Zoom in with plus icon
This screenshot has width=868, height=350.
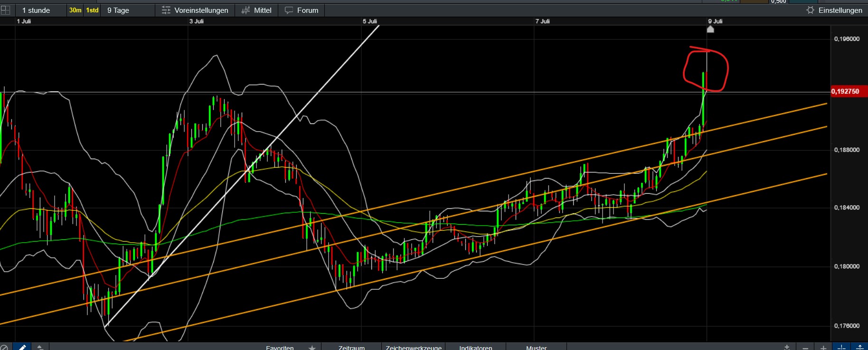pos(823,348)
